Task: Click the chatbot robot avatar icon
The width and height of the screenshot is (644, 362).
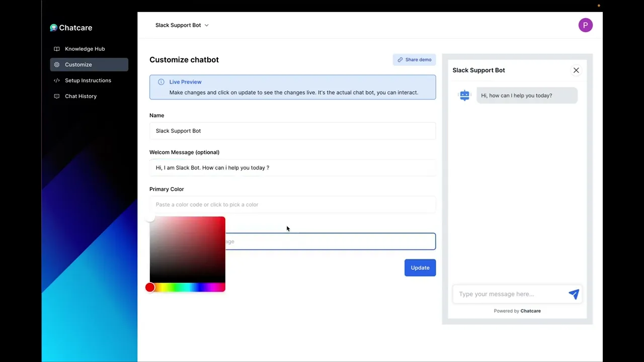Action: (464, 96)
